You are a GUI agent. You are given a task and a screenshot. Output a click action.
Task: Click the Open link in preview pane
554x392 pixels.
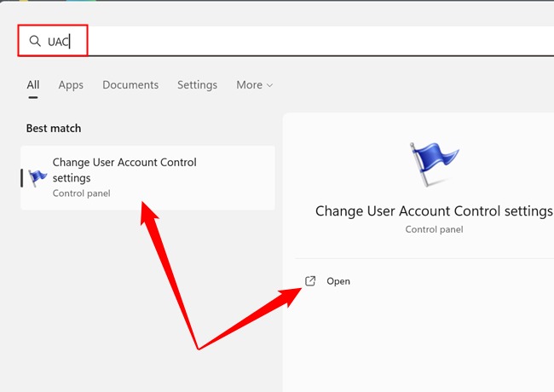pos(338,281)
